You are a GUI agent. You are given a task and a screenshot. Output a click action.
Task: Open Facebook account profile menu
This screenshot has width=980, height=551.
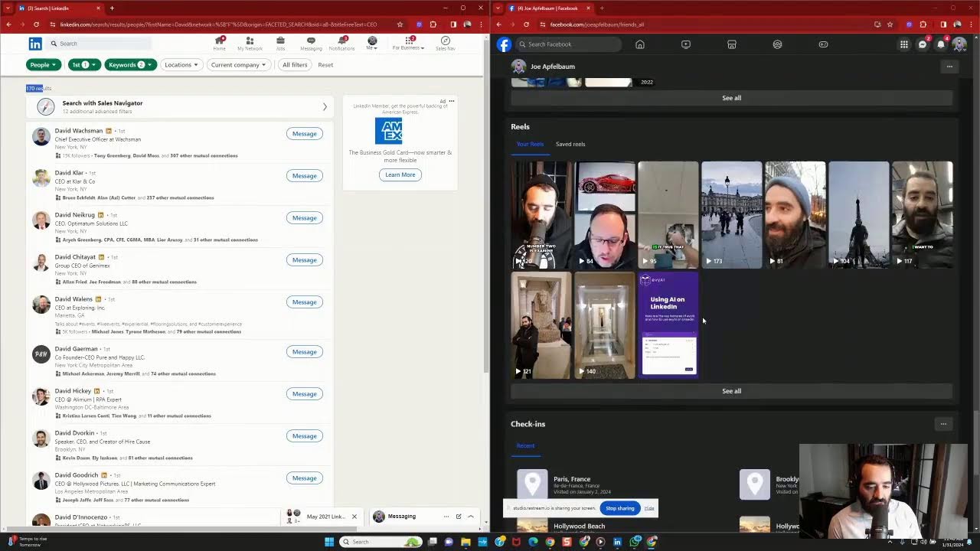pyautogui.click(x=959, y=44)
